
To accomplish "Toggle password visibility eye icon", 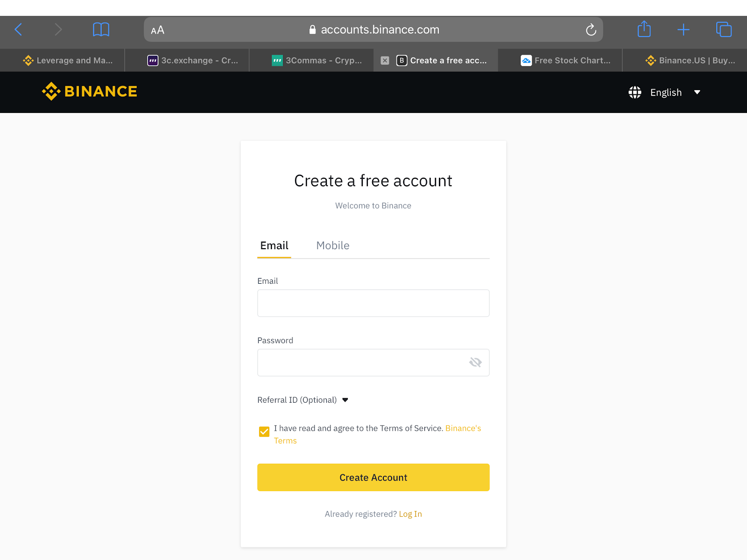I will pos(475,363).
